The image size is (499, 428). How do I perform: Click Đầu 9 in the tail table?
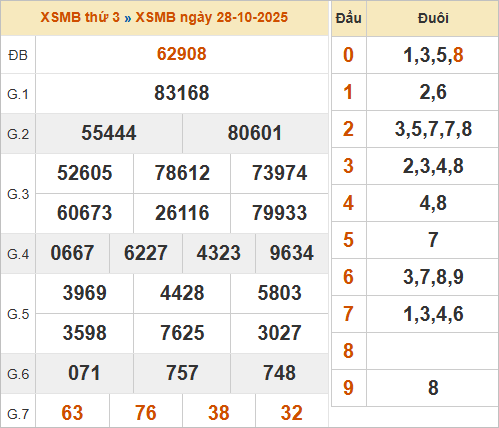(x=348, y=388)
